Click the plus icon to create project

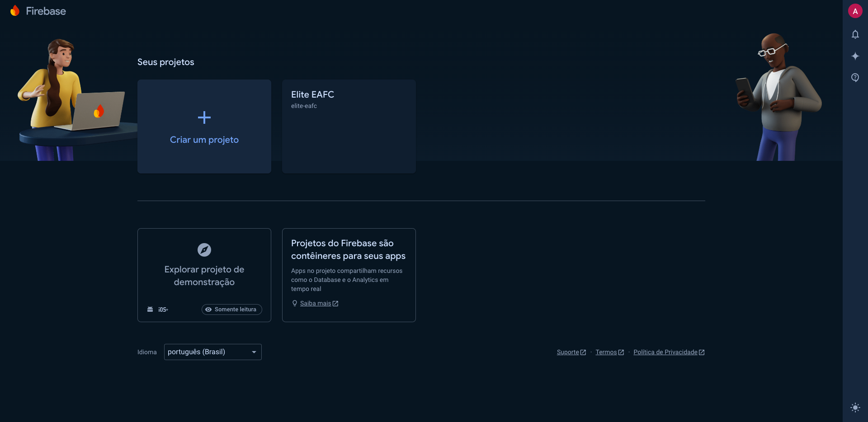point(204,117)
